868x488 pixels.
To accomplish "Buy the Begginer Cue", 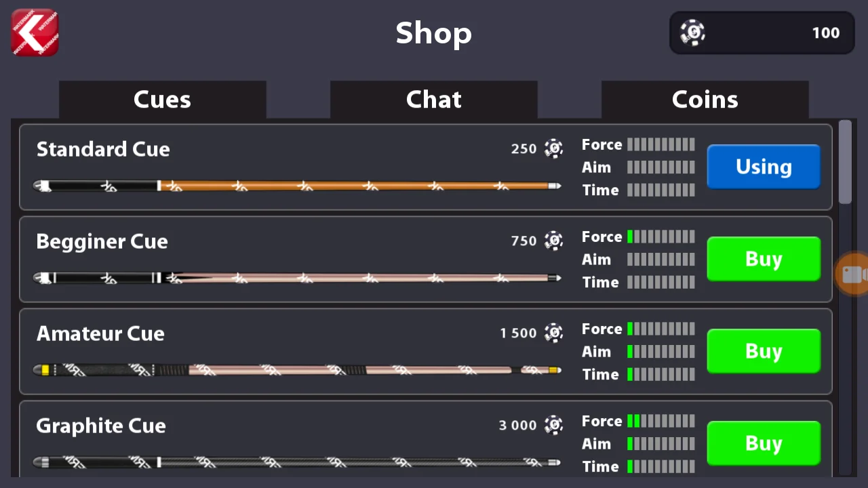I will click(x=764, y=259).
